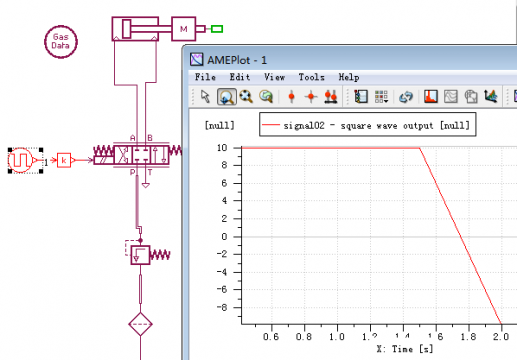Click the 3D colored surface plot icon
This screenshot has width=517, height=360.
point(491,96)
